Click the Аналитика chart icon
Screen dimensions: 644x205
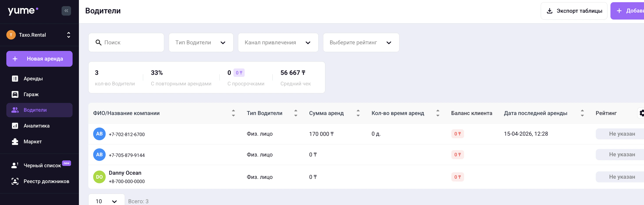[x=15, y=126]
